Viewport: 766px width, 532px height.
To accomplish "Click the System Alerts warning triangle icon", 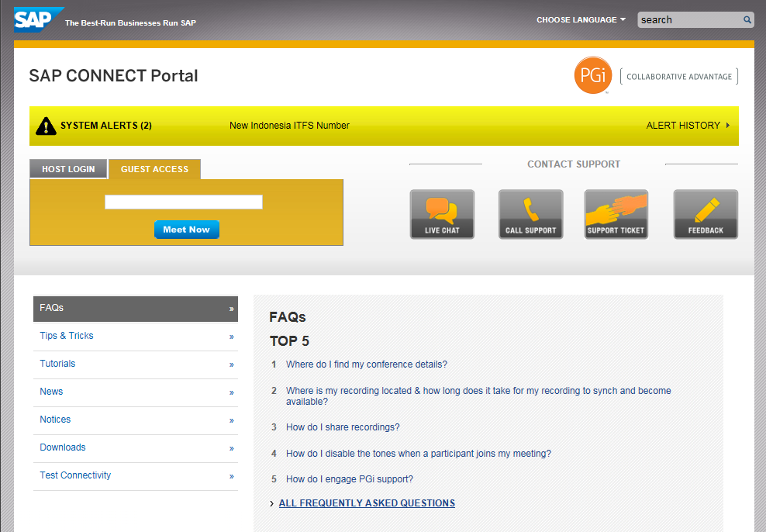I will coord(47,126).
